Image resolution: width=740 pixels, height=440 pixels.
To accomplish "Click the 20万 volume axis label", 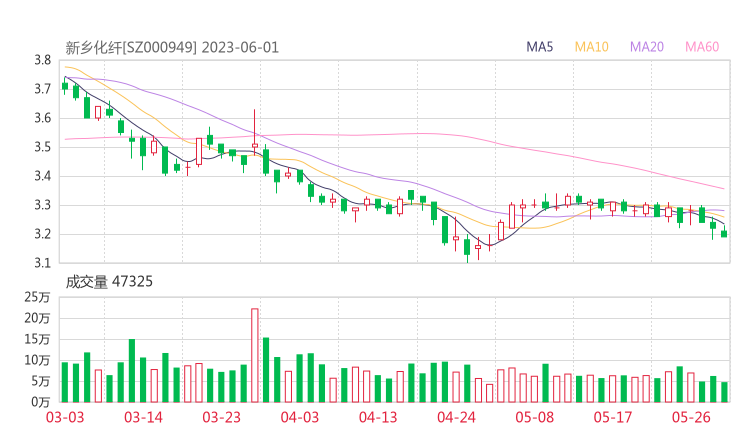I will 37,318.
